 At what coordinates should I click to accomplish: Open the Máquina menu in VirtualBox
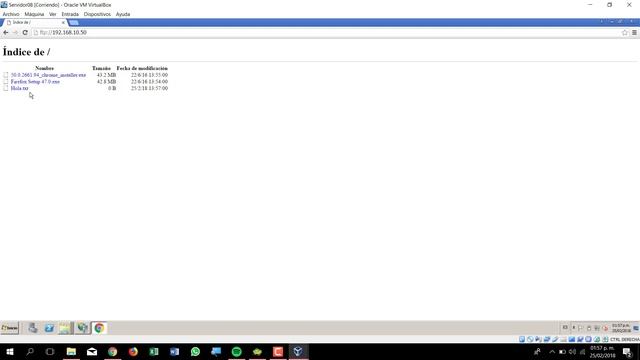(34, 14)
